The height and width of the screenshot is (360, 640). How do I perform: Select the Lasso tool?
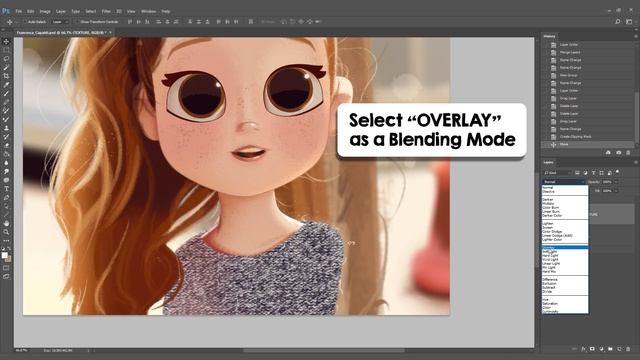pos(6,59)
